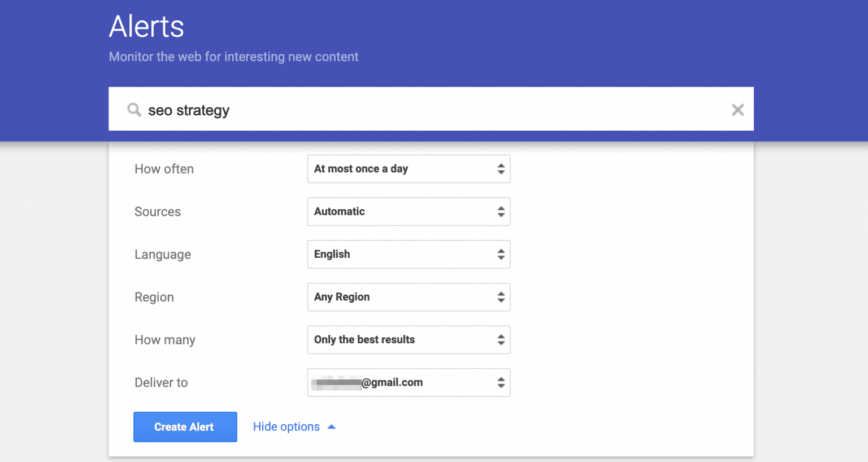Click the stepper arrows on How many dropdown
Screen dimensions: 868x462
tap(501, 339)
